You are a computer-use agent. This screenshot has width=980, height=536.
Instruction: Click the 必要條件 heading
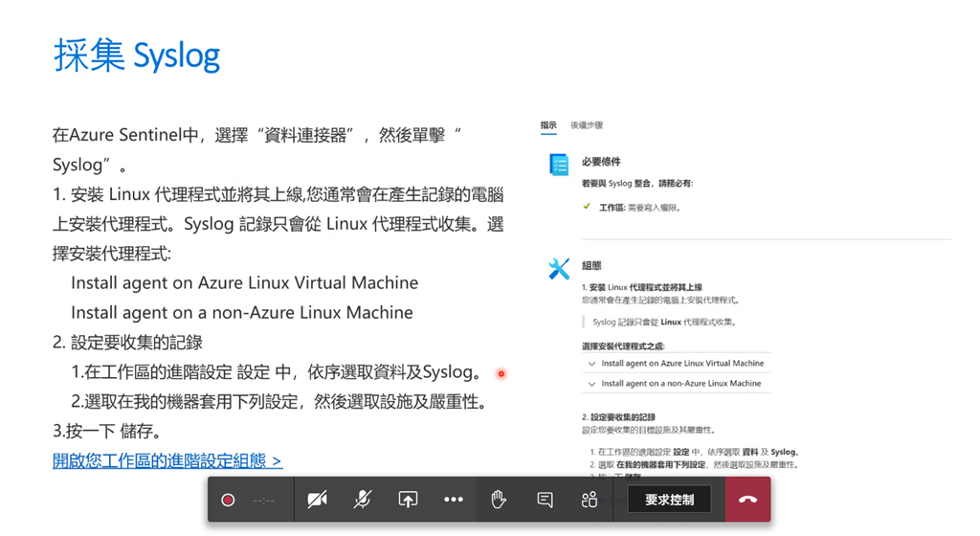pyautogui.click(x=601, y=162)
